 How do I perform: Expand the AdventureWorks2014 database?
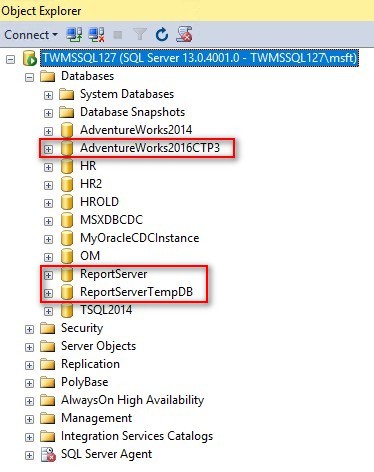click(48, 131)
